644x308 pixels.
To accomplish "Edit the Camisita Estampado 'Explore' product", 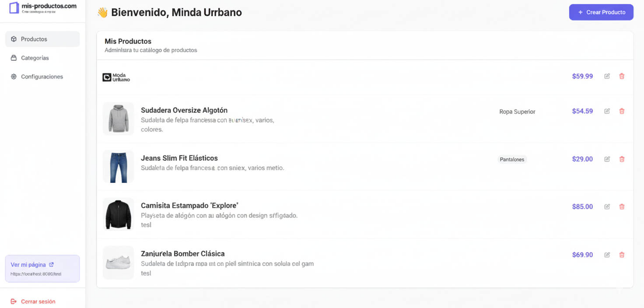I will click(x=607, y=206).
